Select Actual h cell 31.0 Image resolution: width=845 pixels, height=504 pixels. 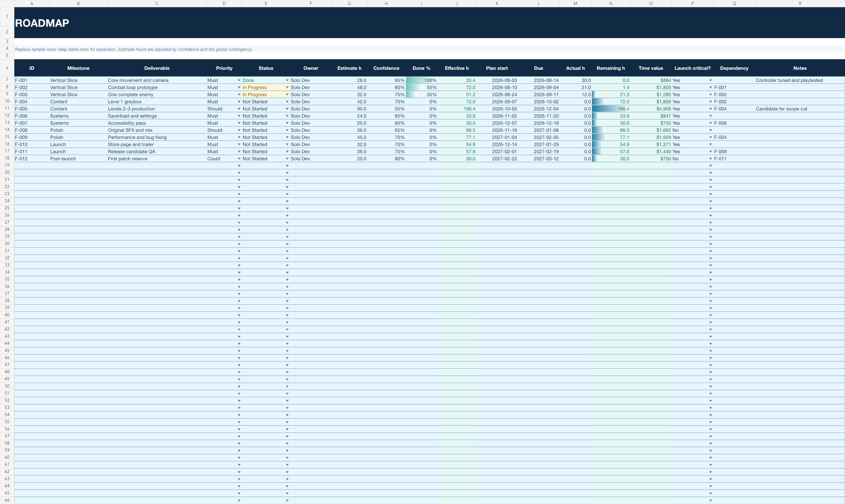[576, 88]
